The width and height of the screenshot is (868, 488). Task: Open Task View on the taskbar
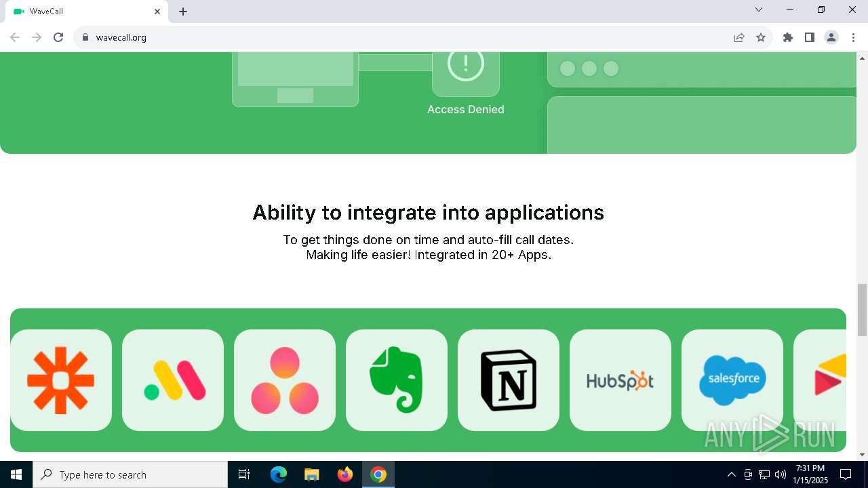pyautogui.click(x=244, y=474)
